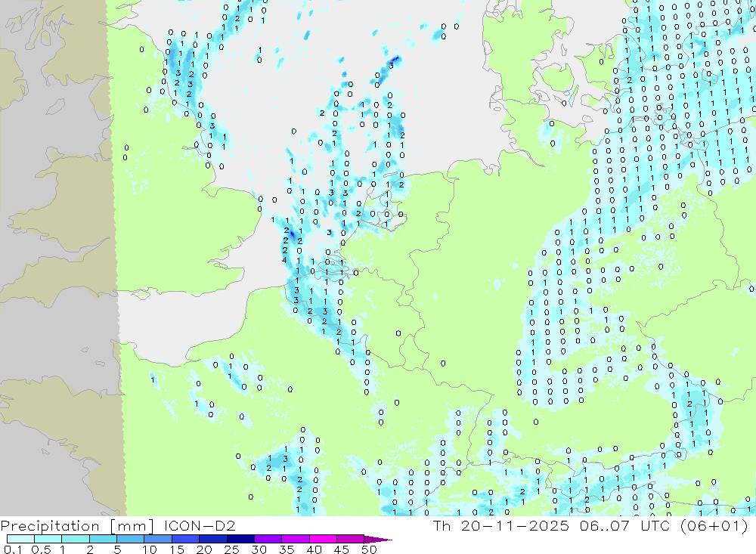Click the legend scale label '35'

(287, 549)
